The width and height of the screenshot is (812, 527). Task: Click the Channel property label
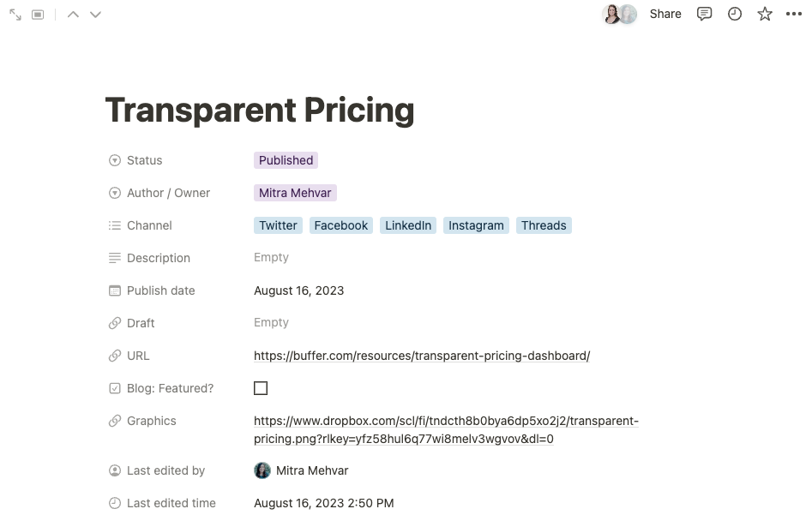pos(149,225)
